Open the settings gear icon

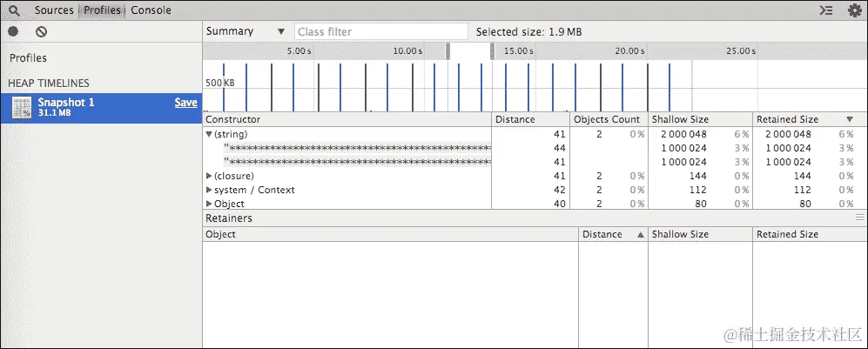tap(855, 10)
